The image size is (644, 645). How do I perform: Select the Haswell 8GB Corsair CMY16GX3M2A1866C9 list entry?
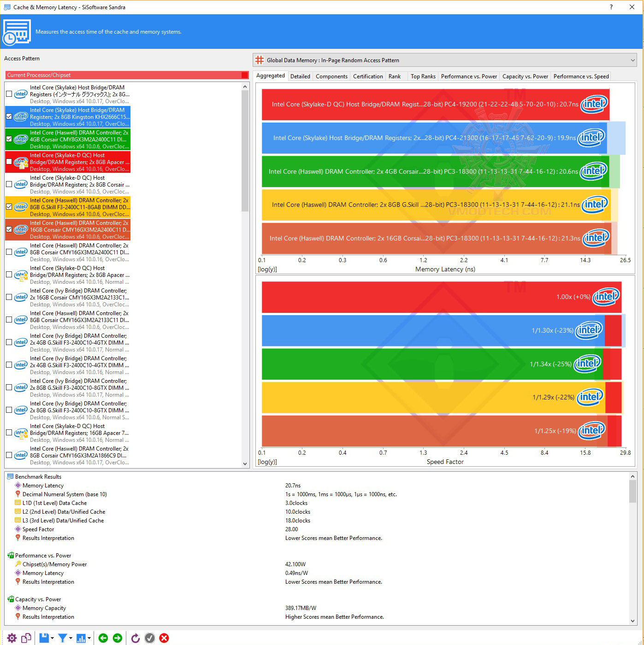tap(68, 456)
